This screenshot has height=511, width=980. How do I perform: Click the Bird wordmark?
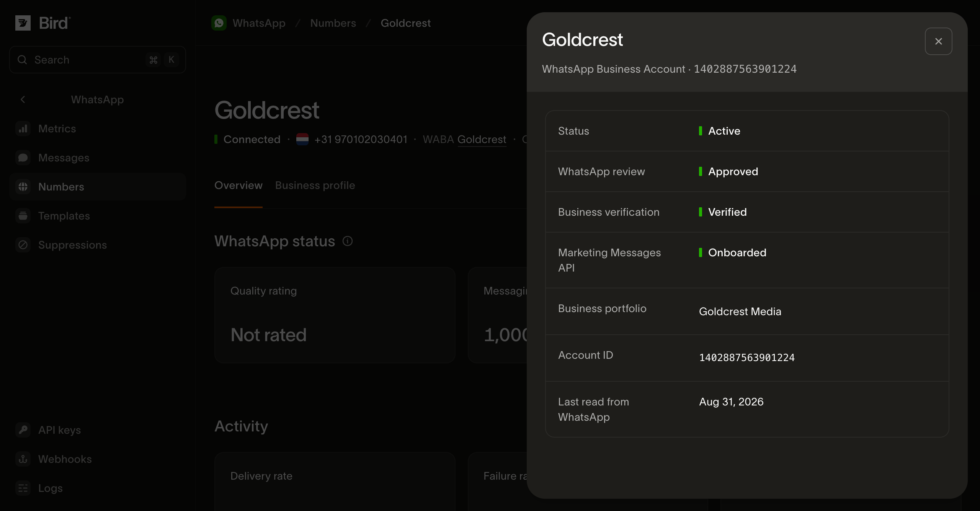click(55, 23)
